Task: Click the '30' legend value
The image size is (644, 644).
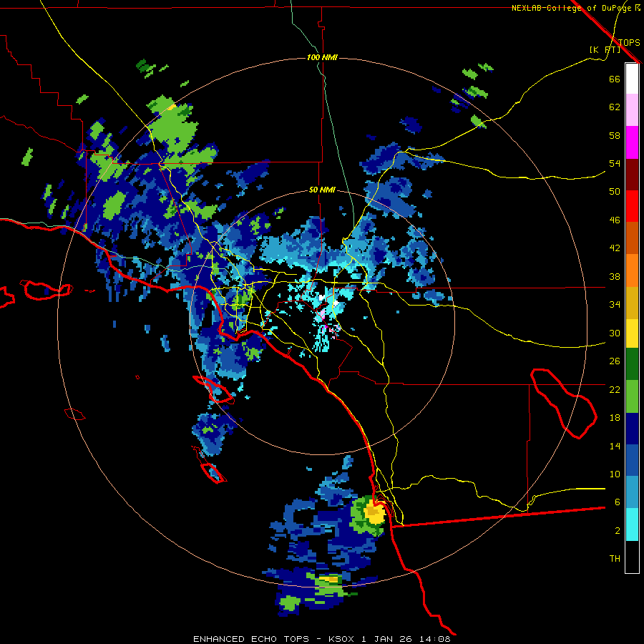Action: point(615,333)
